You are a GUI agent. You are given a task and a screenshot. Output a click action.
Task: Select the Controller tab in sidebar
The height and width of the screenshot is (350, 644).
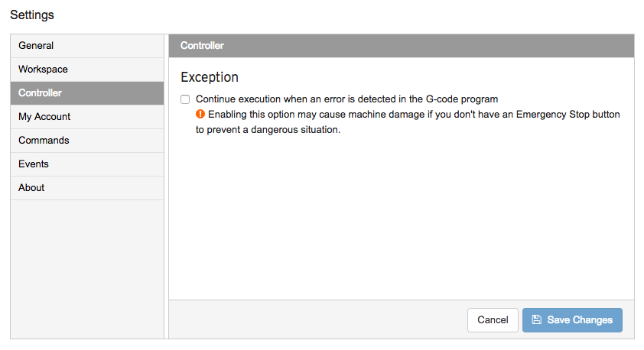tap(87, 93)
